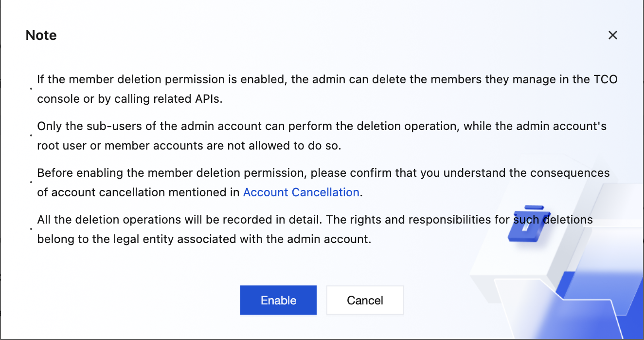Click the word 'APIs' in the first note
Viewport: 644px width, 340px height.
point(208,99)
